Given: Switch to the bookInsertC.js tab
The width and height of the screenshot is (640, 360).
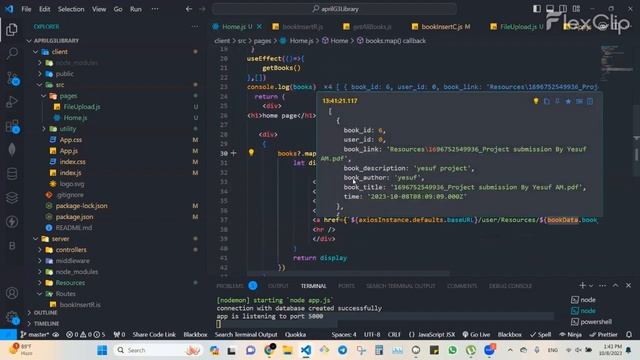Looking at the screenshot, I should tap(441, 27).
